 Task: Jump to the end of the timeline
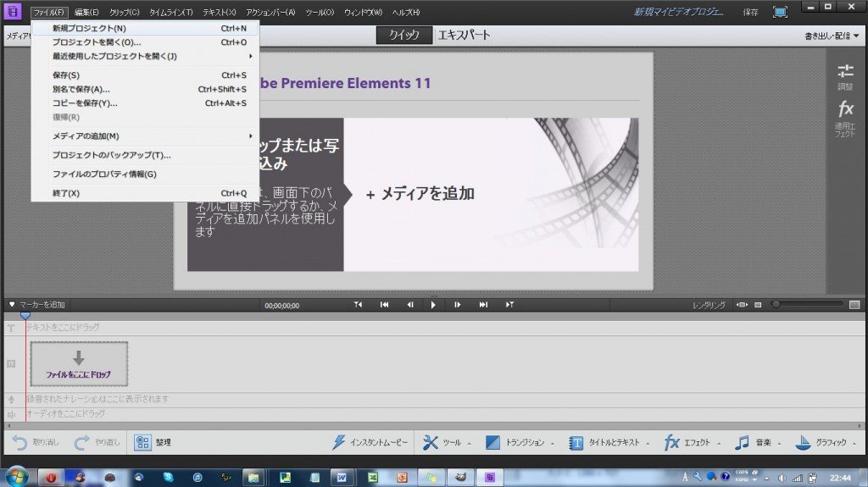pyautogui.click(x=483, y=304)
